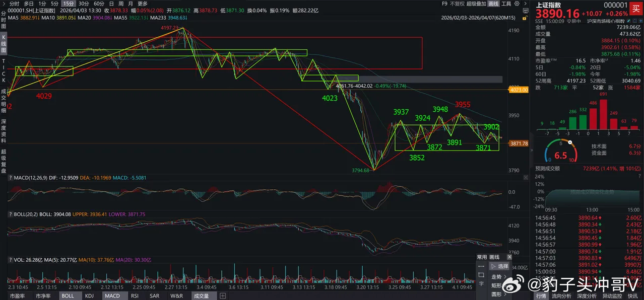644x300 pixels.
Task: Toggle W&R indicator at bottom bar
Action: pyautogui.click(x=177, y=296)
